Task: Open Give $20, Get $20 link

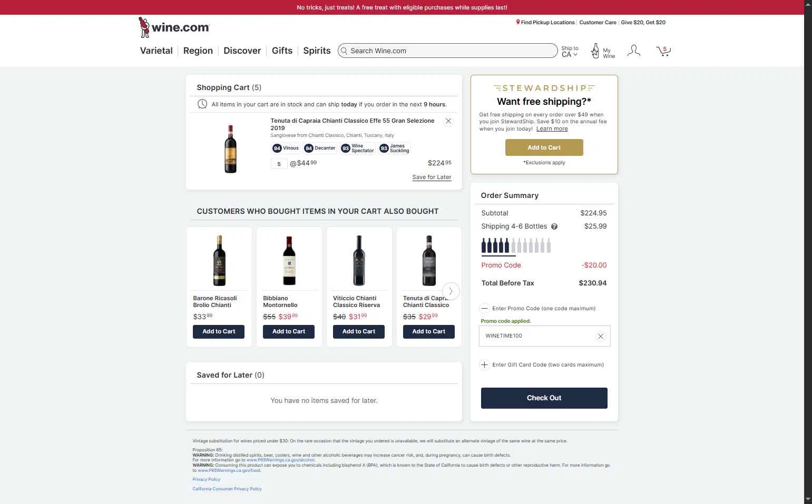Action: click(643, 22)
